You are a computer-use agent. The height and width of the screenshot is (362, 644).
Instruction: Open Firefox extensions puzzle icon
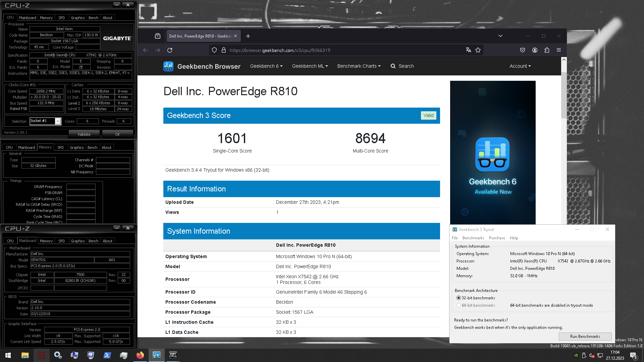547,50
